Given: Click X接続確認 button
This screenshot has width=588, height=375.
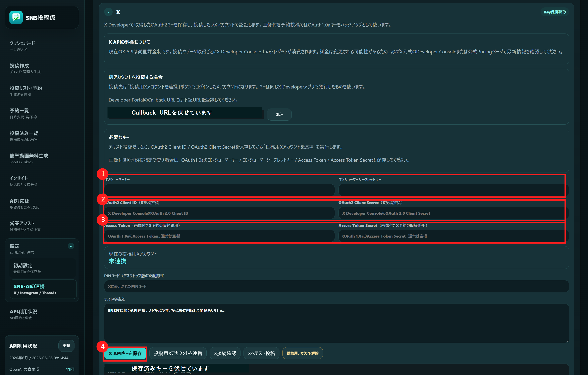Looking at the screenshot, I should [x=225, y=353].
